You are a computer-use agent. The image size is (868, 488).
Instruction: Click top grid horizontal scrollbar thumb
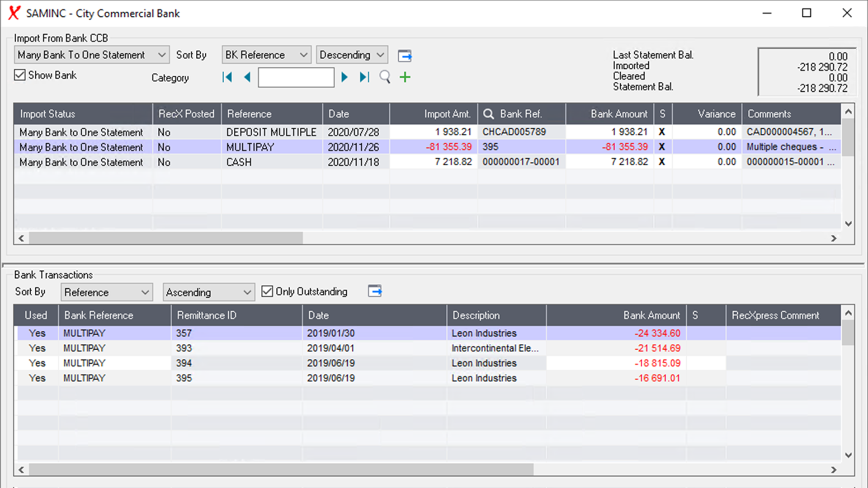(x=166, y=238)
